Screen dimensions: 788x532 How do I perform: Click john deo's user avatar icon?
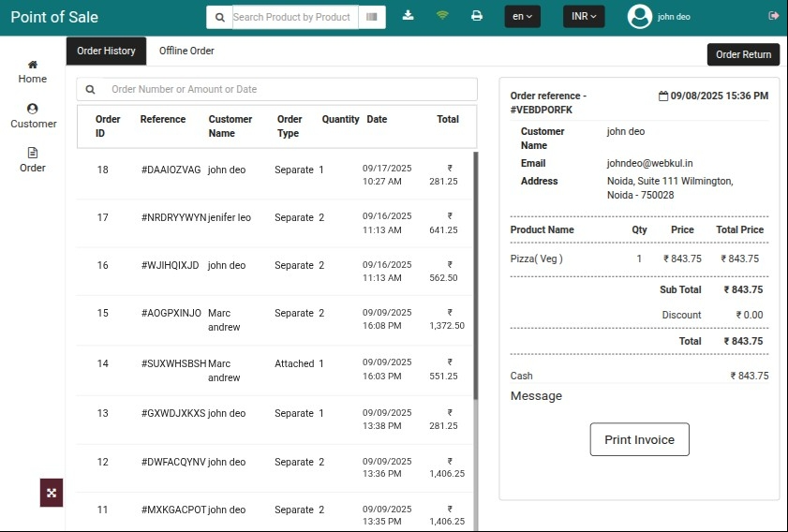[x=640, y=17]
